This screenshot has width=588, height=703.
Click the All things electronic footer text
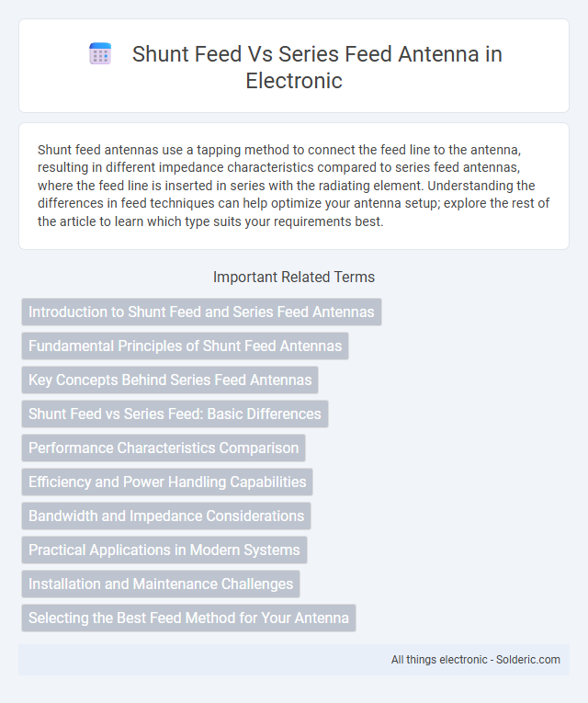[439, 660]
